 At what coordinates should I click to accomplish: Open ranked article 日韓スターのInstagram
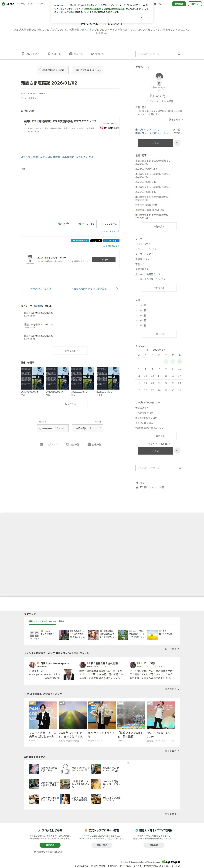(x=57, y=663)
